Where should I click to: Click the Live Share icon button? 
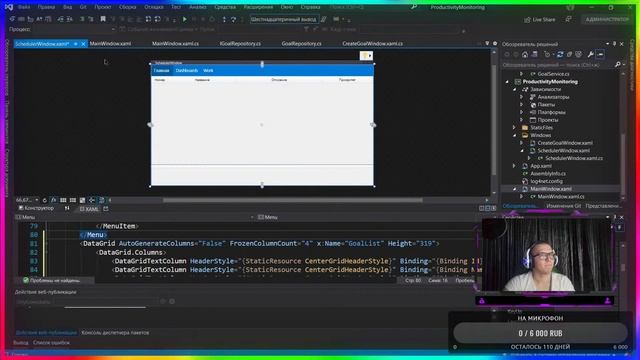point(540,20)
